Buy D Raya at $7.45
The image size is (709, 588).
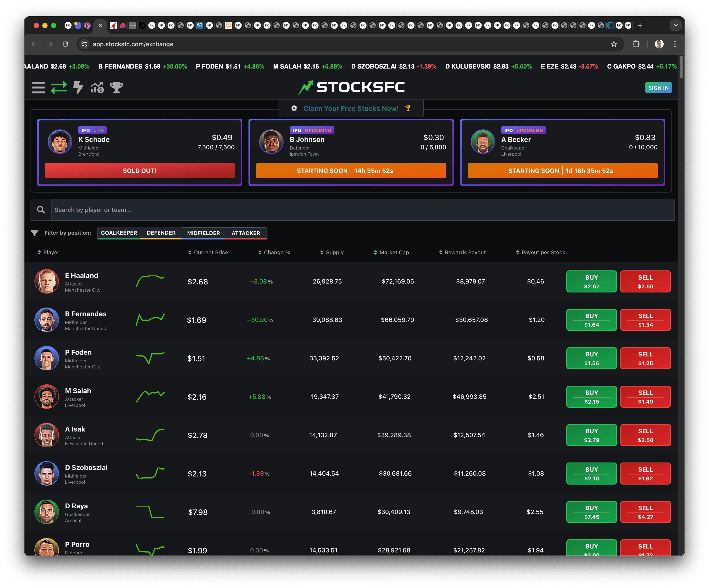click(591, 512)
